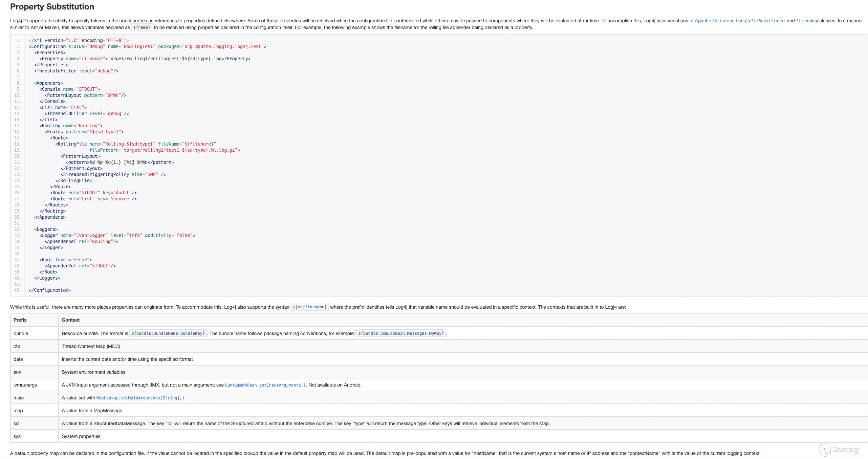
Task: Click the RuntimeMXBean.getInputArguments() link
Action: [x=265, y=385]
